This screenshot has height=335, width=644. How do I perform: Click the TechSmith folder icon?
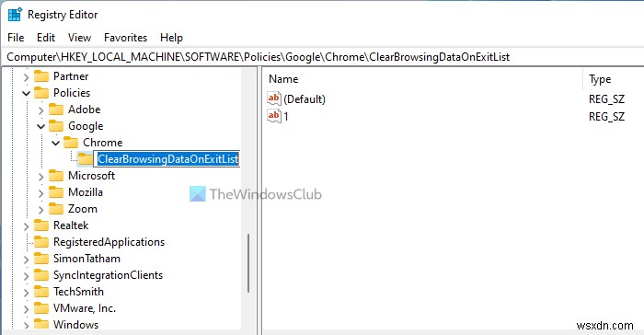[x=41, y=292]
